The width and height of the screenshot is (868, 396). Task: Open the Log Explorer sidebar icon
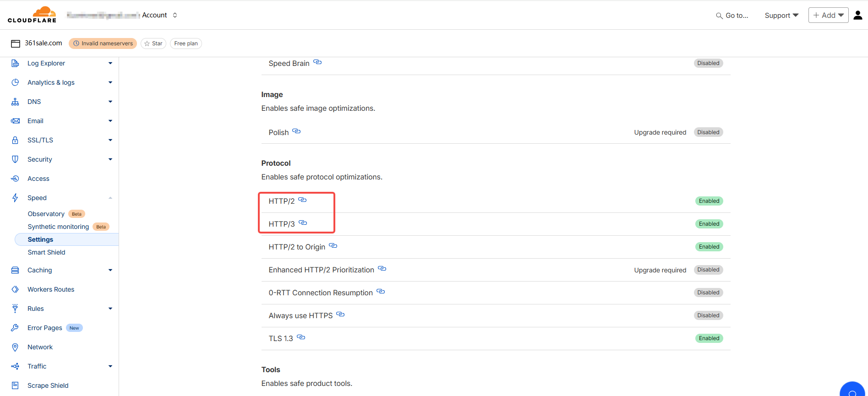(x=15, y=63)
